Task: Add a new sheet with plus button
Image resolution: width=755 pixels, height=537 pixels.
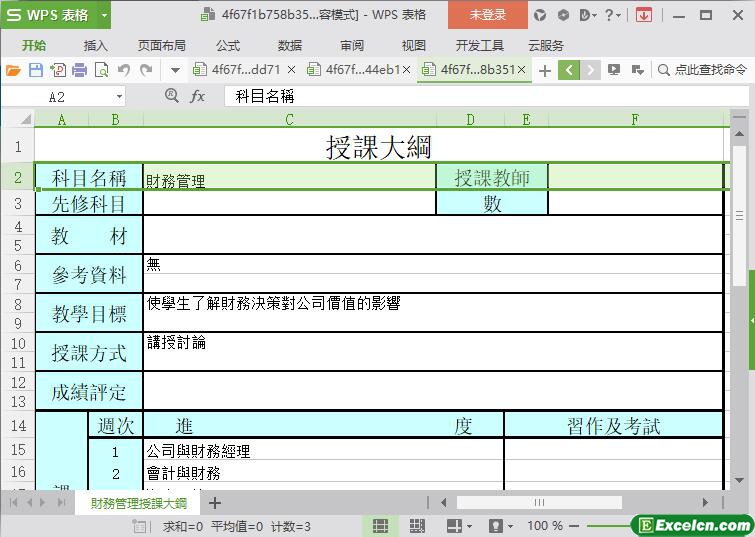Action: (x=214, y=503)
